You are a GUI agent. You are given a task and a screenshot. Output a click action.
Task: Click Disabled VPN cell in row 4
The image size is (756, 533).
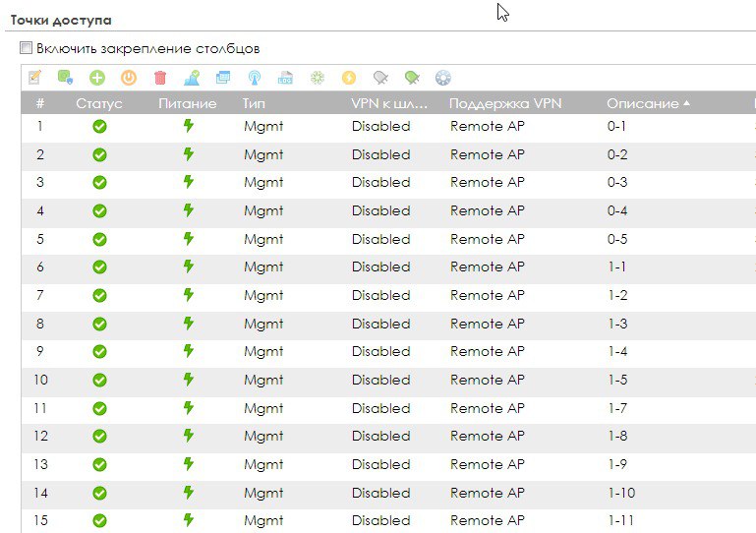click(x=380, y=210)
